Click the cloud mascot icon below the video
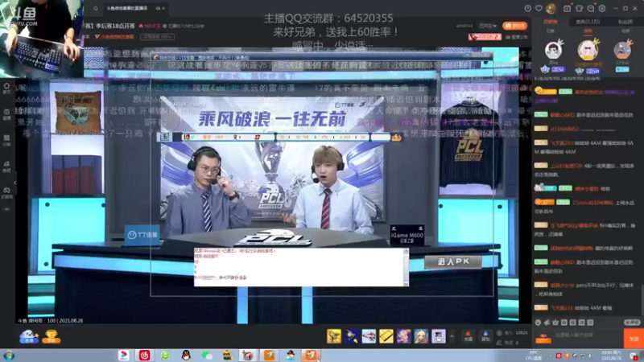 [x=28, y=335]
